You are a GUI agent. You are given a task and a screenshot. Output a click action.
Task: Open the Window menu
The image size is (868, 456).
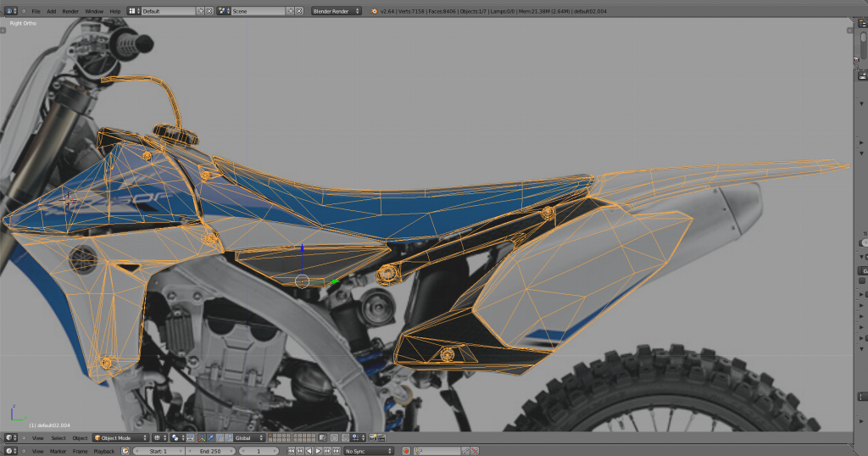point(94,11)
